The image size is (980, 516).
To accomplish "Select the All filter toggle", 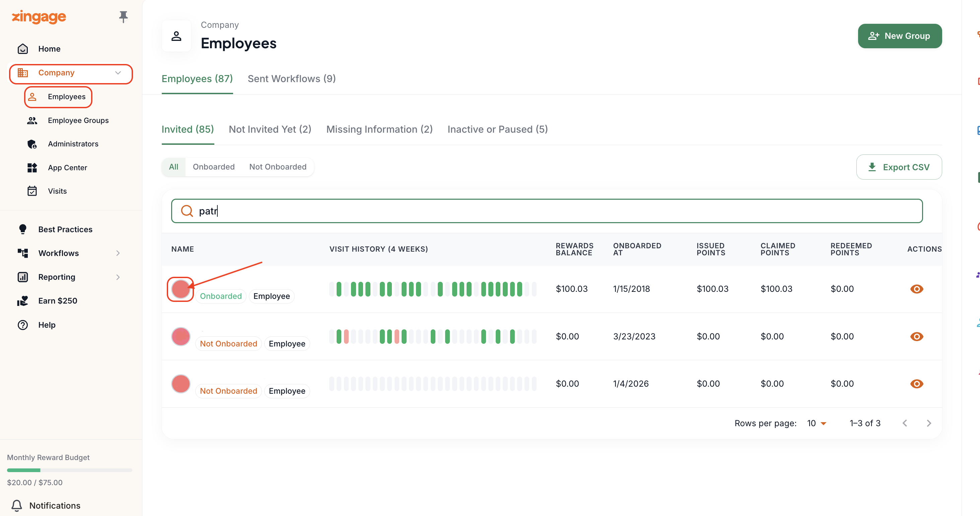I will click(173, 167).
